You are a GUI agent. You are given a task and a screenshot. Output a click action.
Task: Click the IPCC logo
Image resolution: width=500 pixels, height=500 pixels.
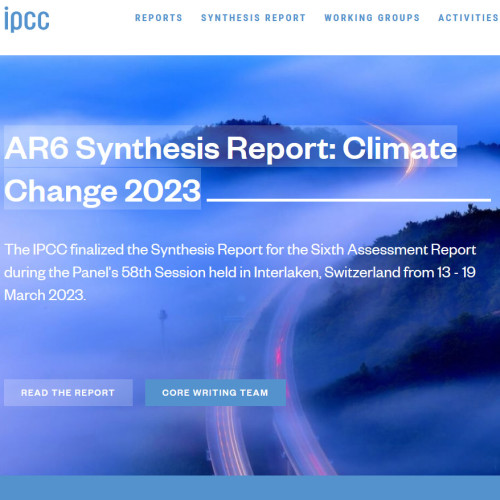(x=27, y=20)
